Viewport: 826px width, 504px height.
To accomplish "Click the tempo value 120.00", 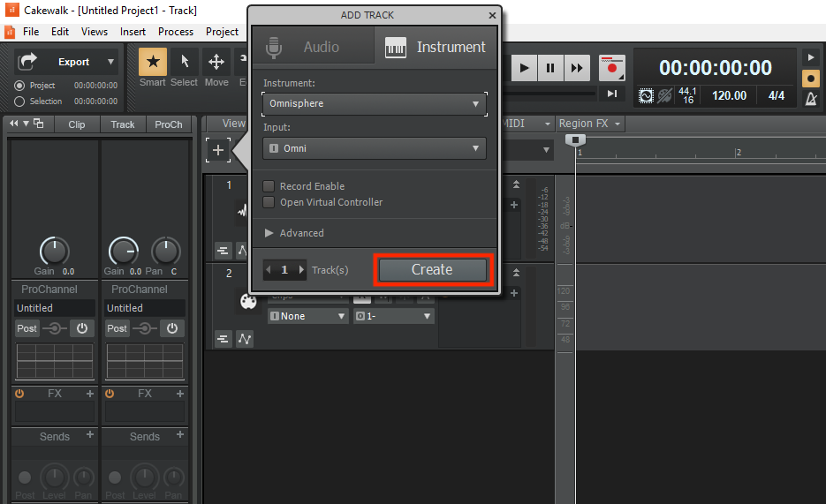I will click(729, 95).
